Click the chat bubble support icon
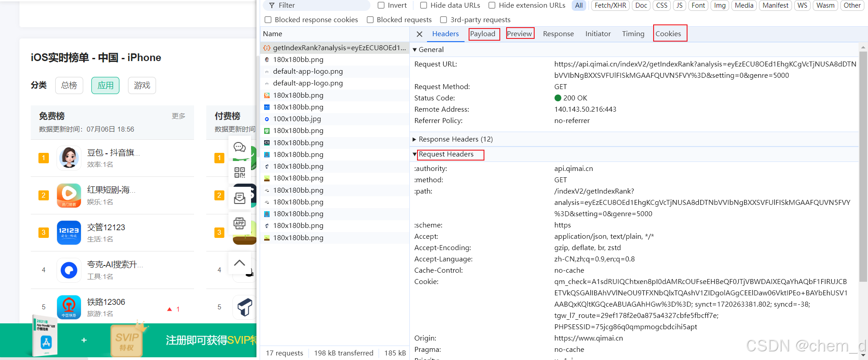Image resolution: width=868 pixels, height=360 pixels. point(239,147)
